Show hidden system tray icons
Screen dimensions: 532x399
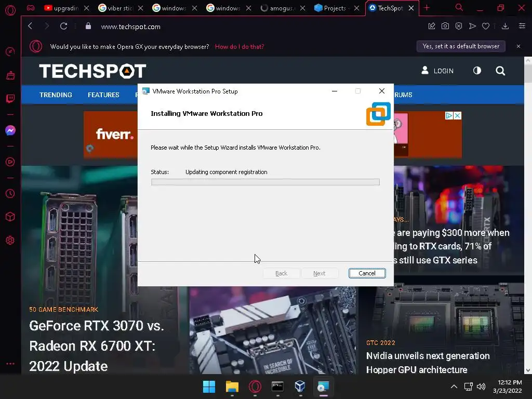coord(454,387)
